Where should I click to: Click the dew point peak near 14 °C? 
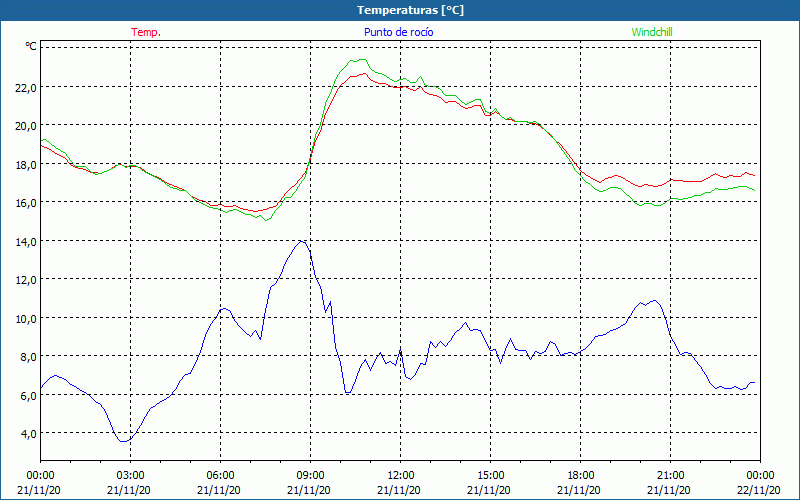pyautogui.click(x=302, y=241)
